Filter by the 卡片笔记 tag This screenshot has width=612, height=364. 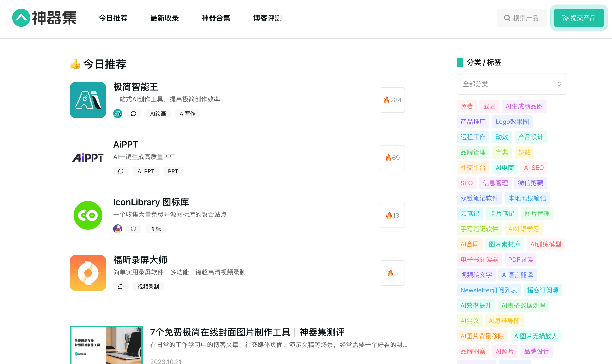tap(502, 214)
